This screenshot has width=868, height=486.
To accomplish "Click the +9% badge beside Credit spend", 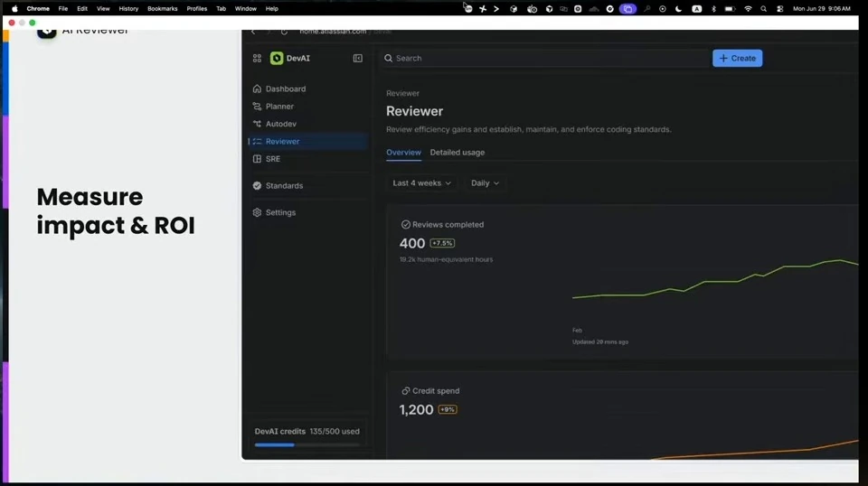I will pos(448,410).
